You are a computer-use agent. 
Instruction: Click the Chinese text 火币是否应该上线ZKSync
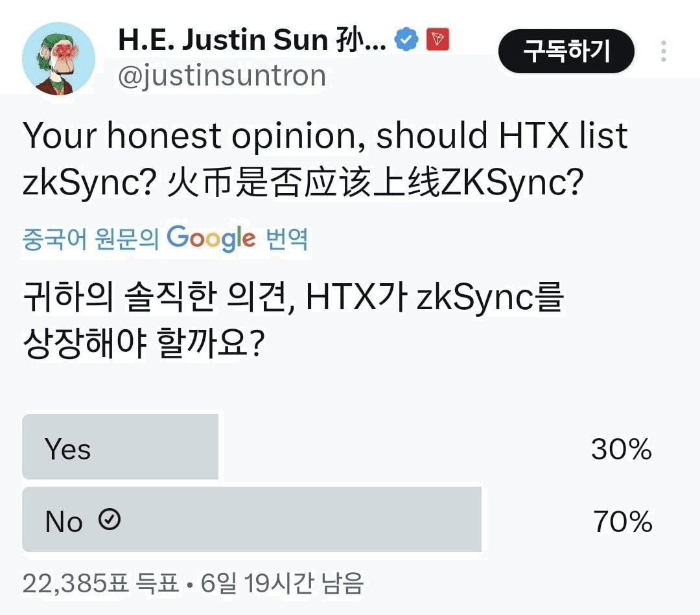[373, 185]
